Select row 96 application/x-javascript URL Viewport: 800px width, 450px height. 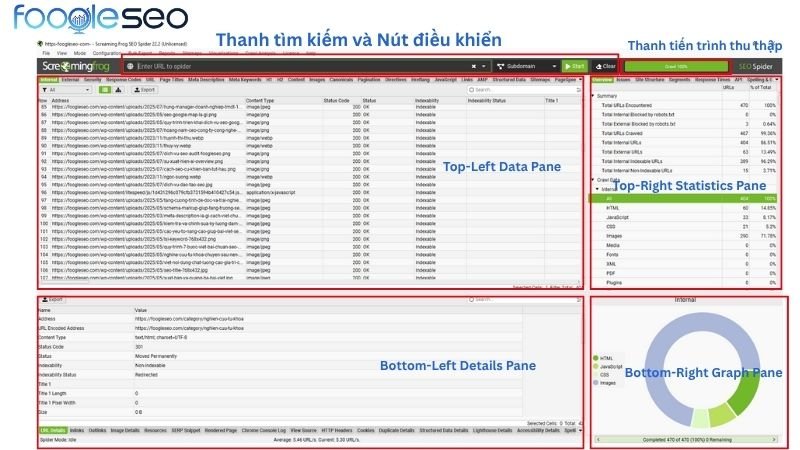tap(310, 193)
